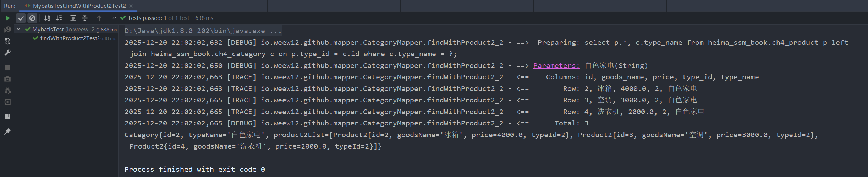Click the camera Dump Threads icon
The image size is (868, 177).
[x=7, y=79]
